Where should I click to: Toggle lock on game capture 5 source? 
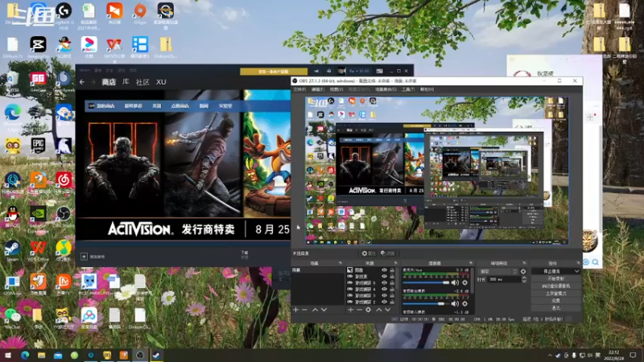pyautogui.click(x=392, y=283)
